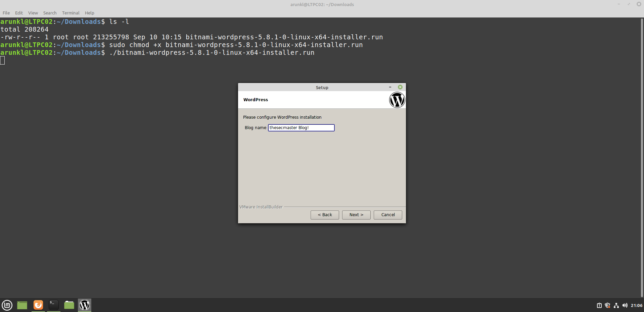Screen dimensions: 644x312
Task: Click the Cancel button in Setup
Action: tap(388, 215)
